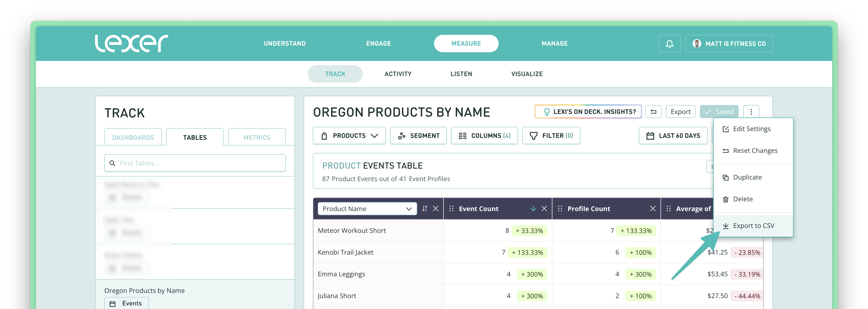The width and height of the screenshot is (868, 309).
Task: Select the Track sub-tab
Action: pyautogui.click(x=335, y=74)
